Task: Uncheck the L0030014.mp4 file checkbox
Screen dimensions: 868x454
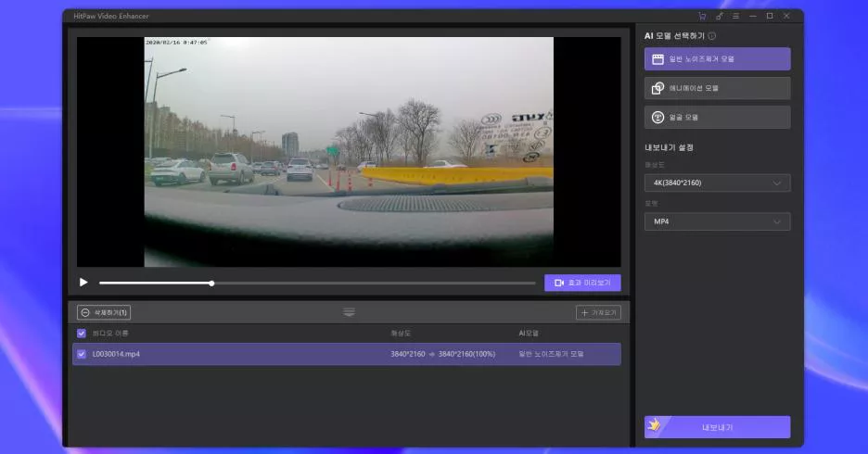Action: 82,354
